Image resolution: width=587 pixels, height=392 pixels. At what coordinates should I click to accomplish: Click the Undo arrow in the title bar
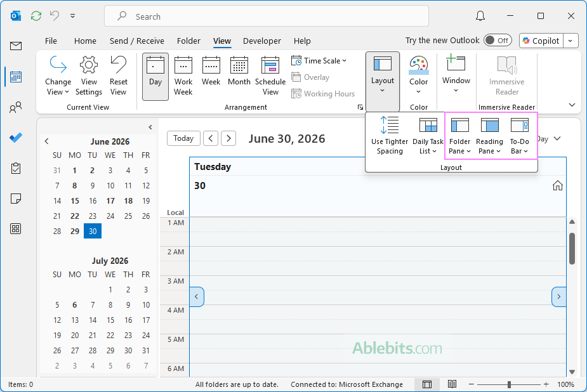coord(55,16)
